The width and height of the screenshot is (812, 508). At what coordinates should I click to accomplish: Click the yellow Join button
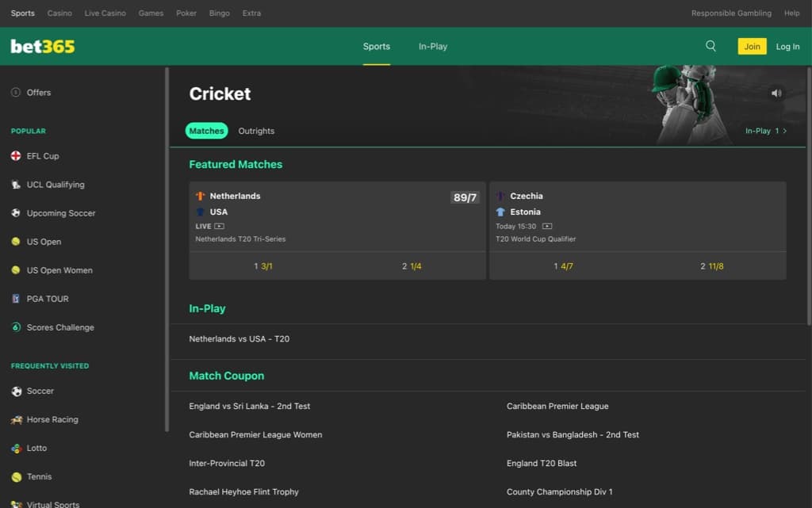coord(752,46)
